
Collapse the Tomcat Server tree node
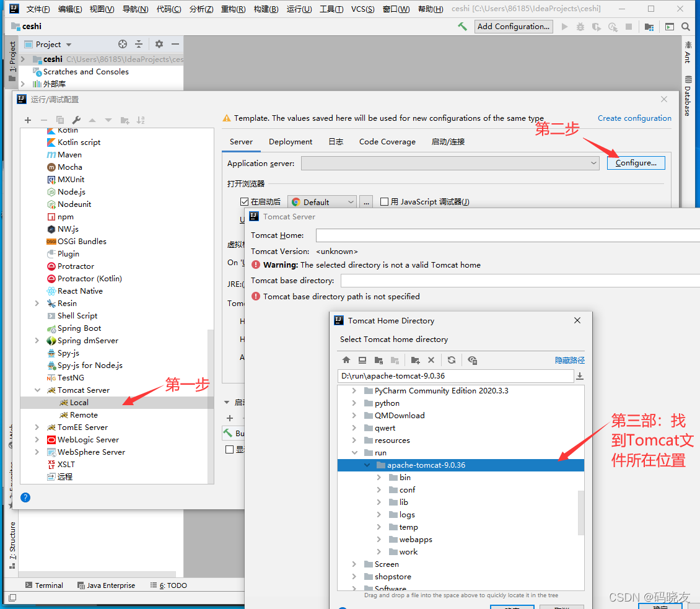click(38, 390)
